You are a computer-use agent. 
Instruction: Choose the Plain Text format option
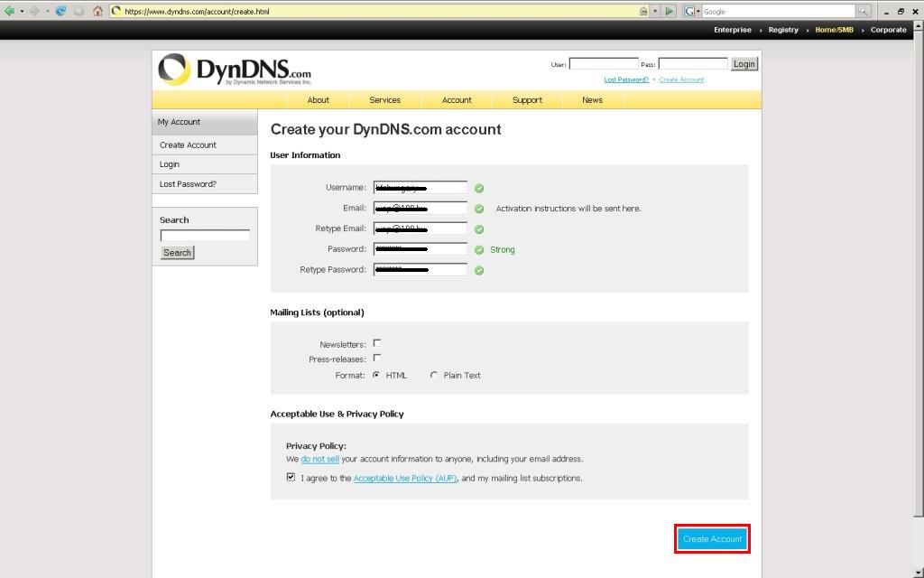click(434, 375)
